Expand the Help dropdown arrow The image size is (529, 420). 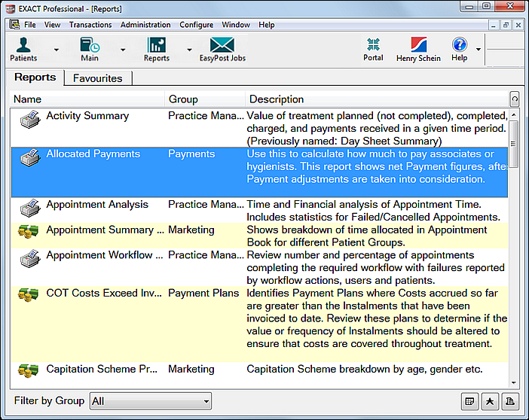point(479,50)
